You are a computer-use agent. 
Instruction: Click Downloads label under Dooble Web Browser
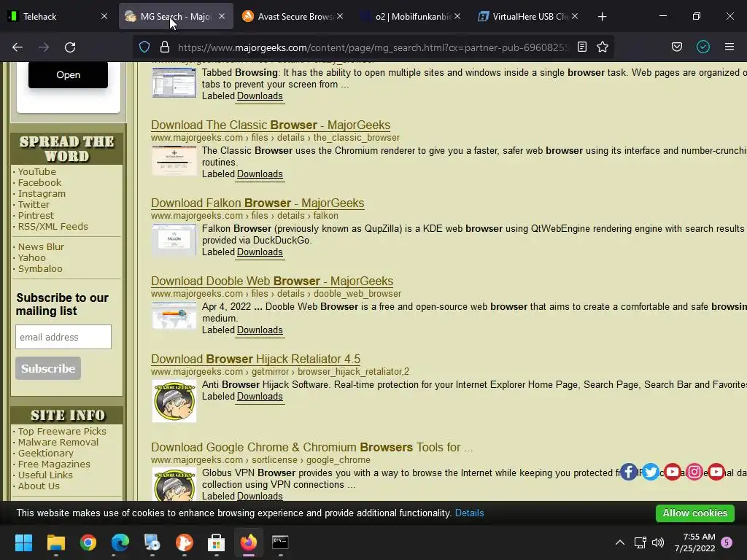click(x=260, y=330)
